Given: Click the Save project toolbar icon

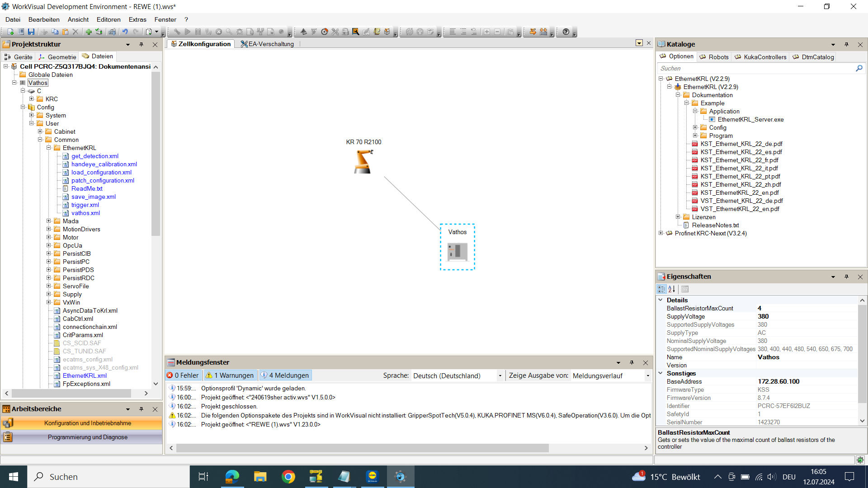Looking at the screenshot, I should click(31, 32).
